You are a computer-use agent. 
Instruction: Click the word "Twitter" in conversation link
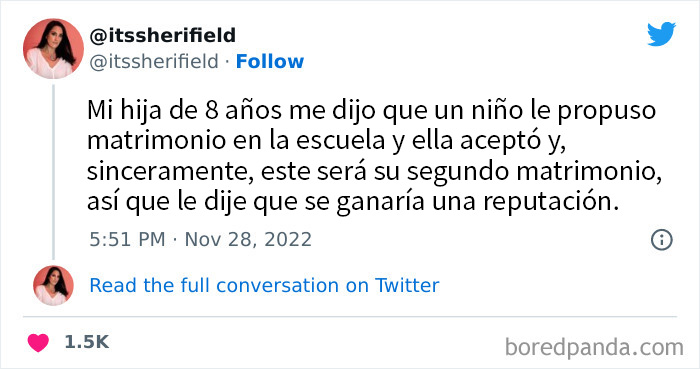[x=407, y=286]
